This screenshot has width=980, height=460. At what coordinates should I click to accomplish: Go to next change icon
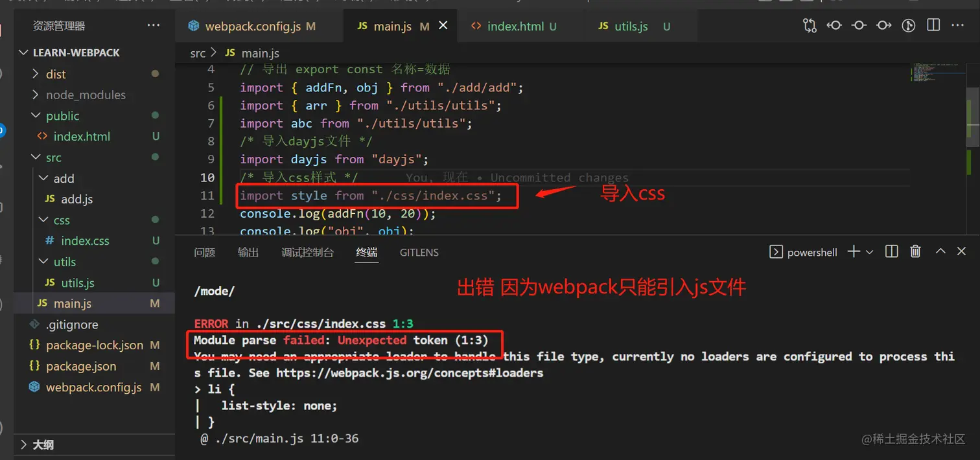(x=883, y=25)
